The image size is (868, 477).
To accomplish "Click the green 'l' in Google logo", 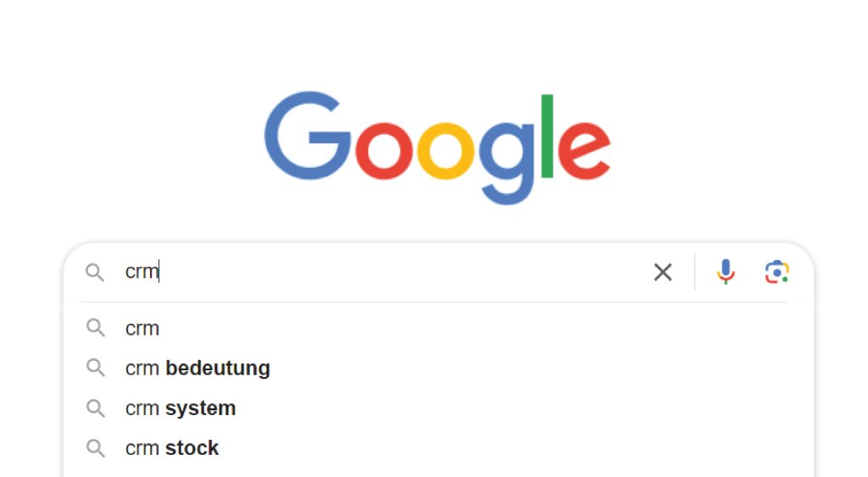I will (548, 136).
